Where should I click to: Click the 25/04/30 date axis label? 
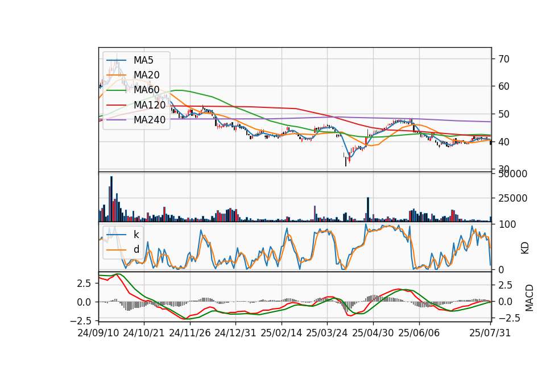(373, 333)
